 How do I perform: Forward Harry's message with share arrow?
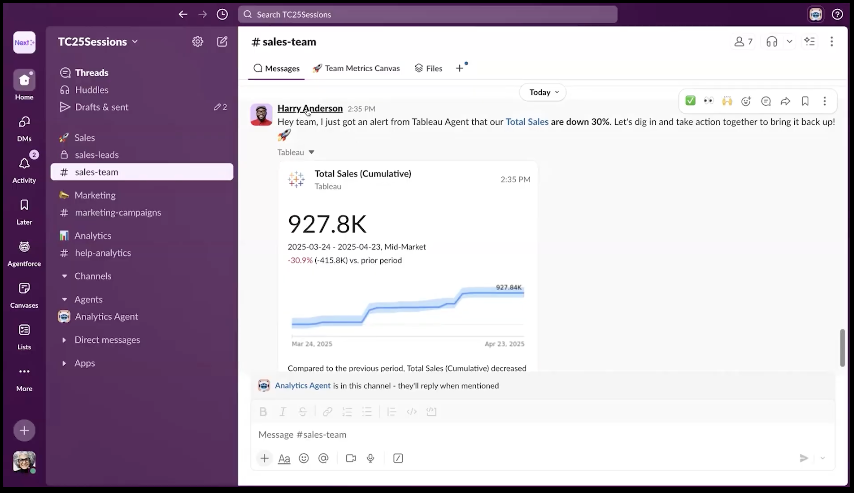pyautogui.click(x=785, y=101)
